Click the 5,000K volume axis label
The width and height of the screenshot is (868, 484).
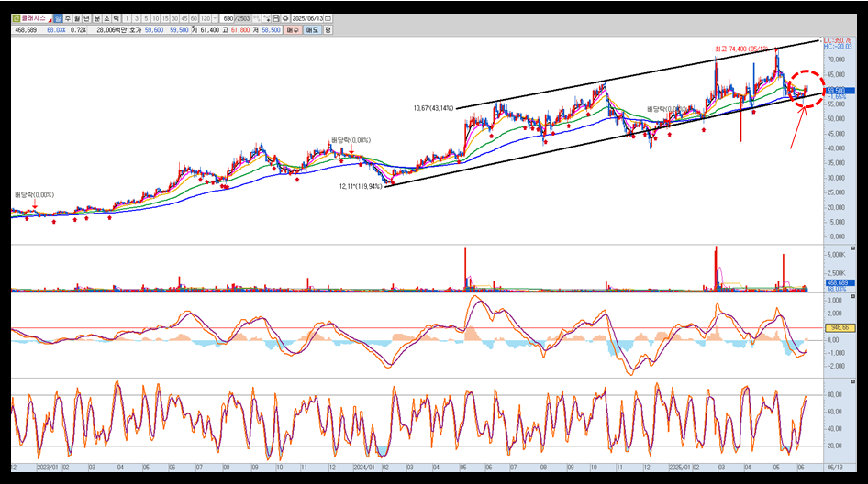click(836, 255)
